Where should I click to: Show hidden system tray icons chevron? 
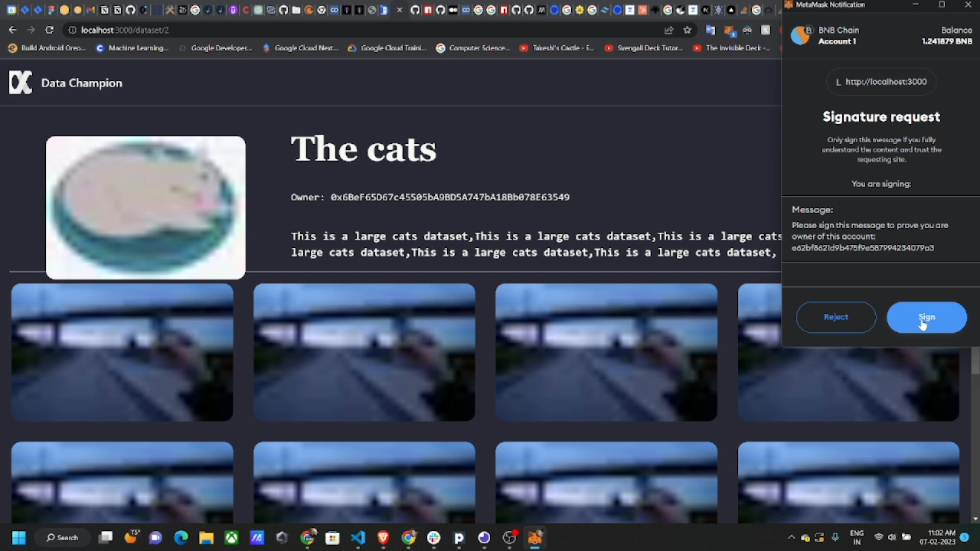pos(792,537)
